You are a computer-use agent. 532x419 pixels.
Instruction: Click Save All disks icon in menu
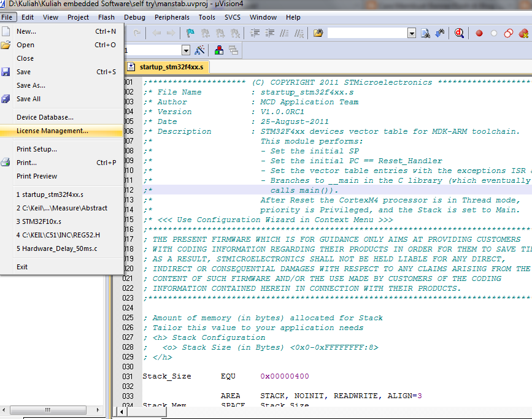tap(6, 99)
